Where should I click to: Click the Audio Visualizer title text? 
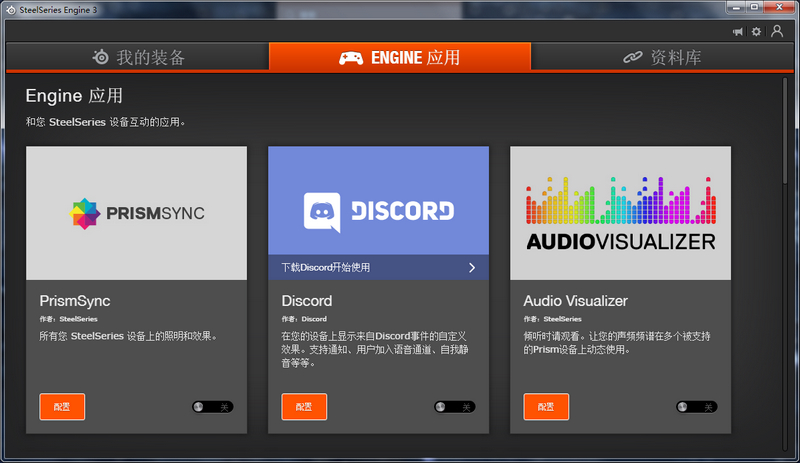click(576, 301)
